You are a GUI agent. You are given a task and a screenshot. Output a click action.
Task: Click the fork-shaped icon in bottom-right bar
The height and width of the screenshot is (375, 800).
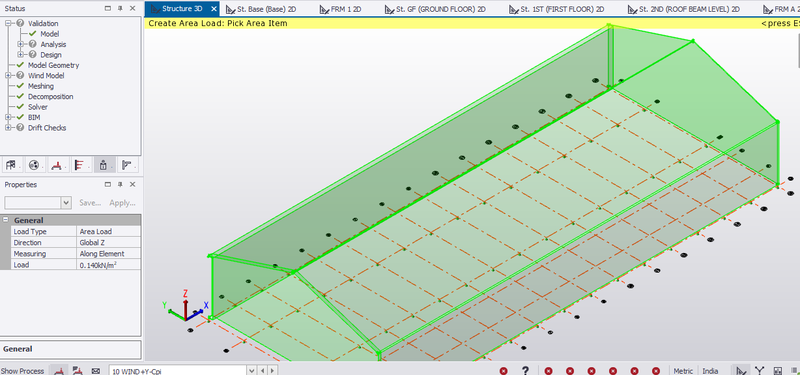(x=760, y=371)
